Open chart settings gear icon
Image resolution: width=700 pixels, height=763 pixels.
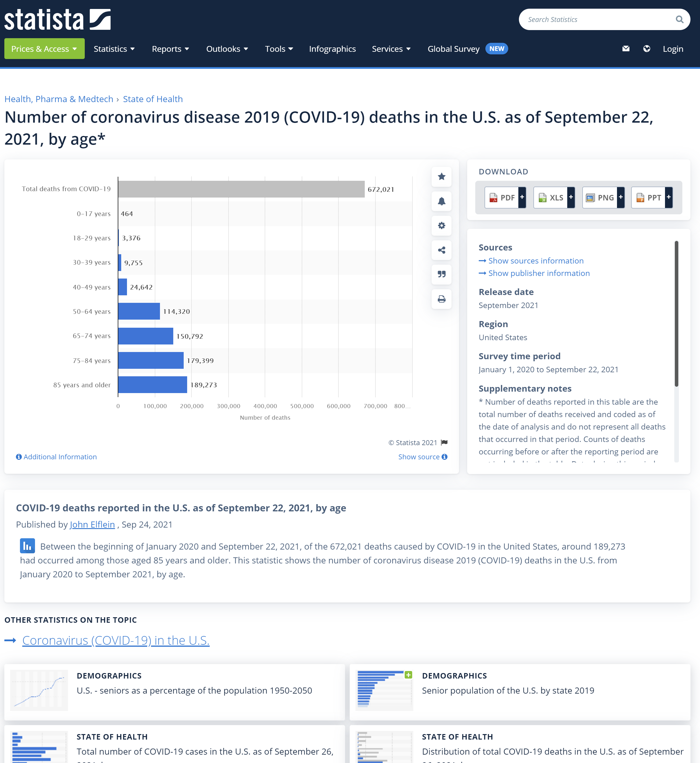(x=441, y=226)
